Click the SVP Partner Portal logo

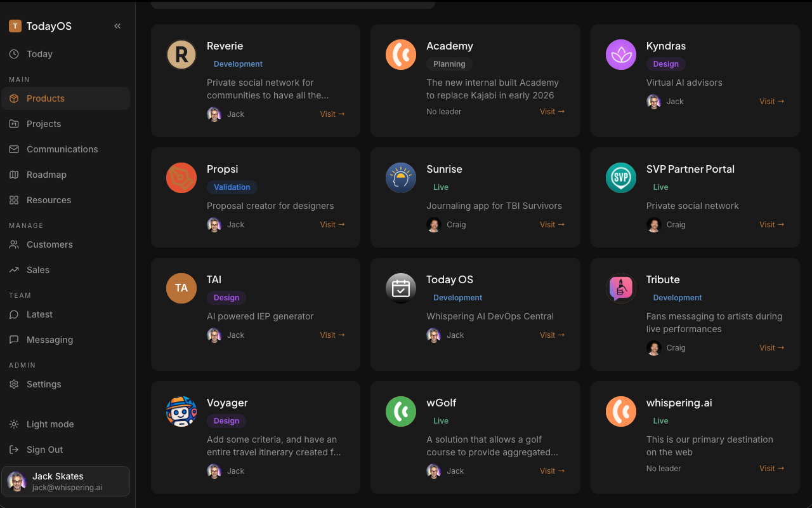[621, 178]
